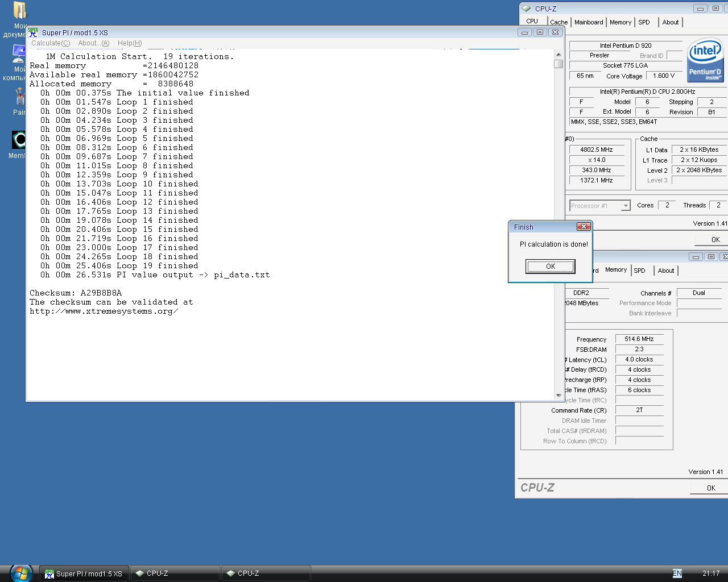Click the 2T Command Rate value
The height and width of the screenshot is (582, 728).
click(x=639, y=410)
